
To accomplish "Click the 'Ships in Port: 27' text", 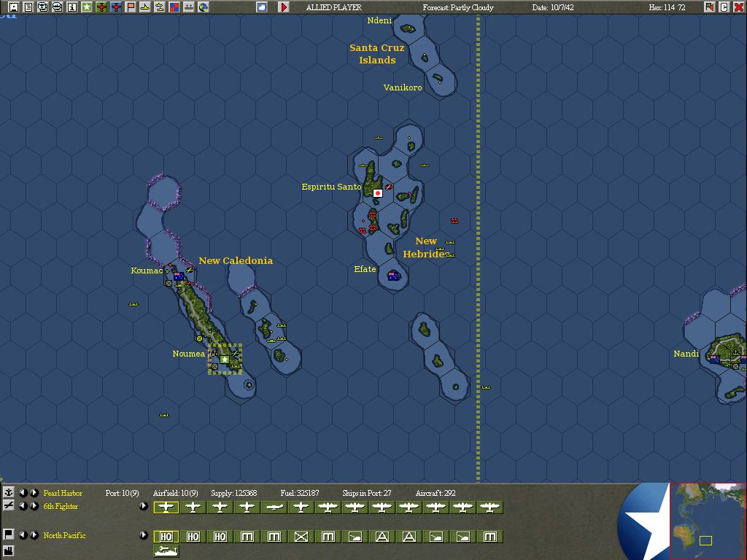I will click(x=366, y=493).
